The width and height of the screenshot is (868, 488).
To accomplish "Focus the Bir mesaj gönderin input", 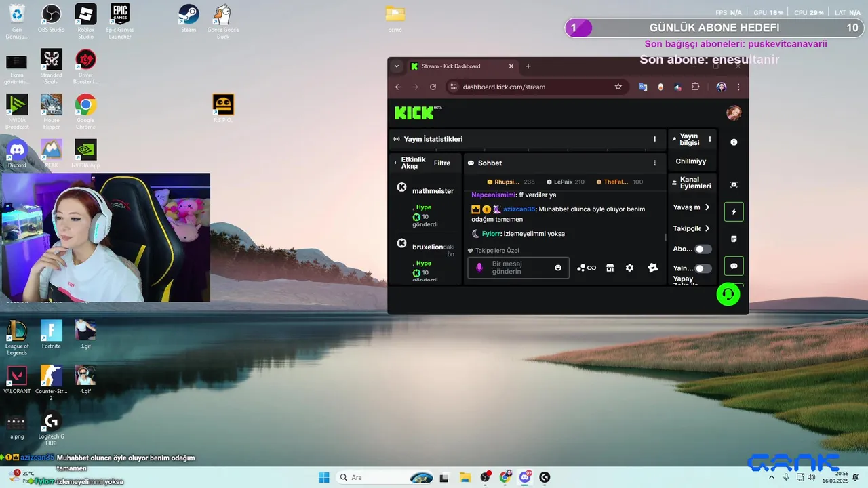I will [519, 268].
